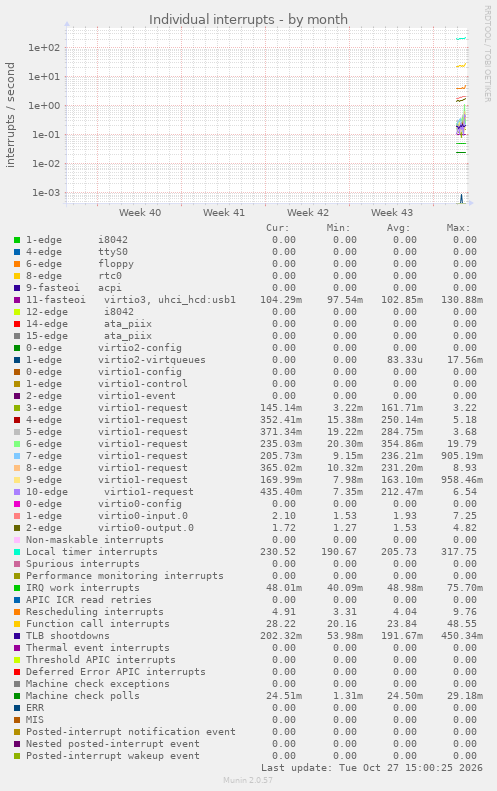This screenshot has height=791, width=497.
Task: Click the 0-edge virtio2-config label
Action: click(x=104, y=348)
